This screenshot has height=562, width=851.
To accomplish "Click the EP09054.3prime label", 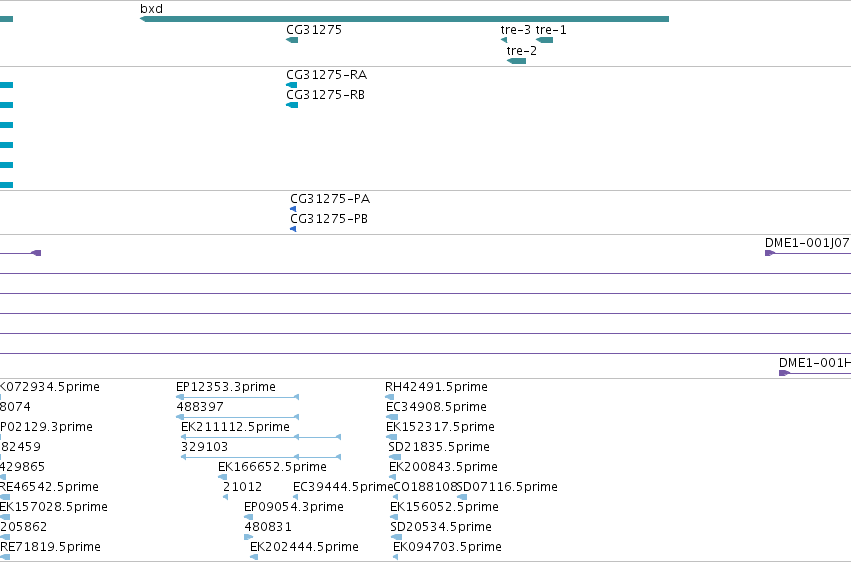I will pyautogui.click(x=294, y=507).
